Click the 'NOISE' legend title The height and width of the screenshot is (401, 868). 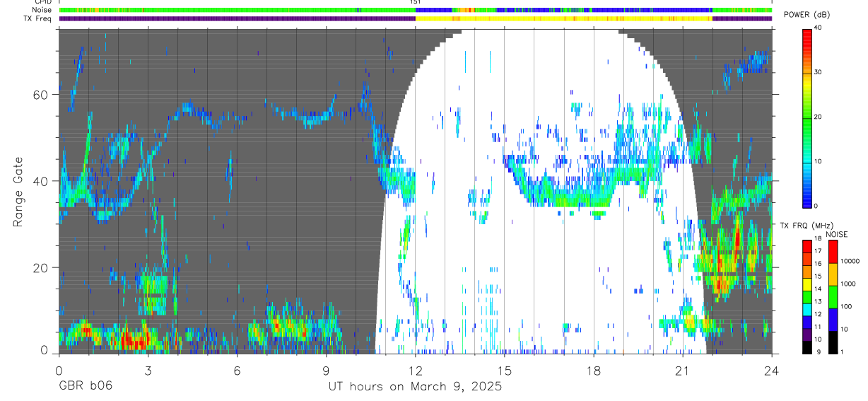(x=836, y=234)
